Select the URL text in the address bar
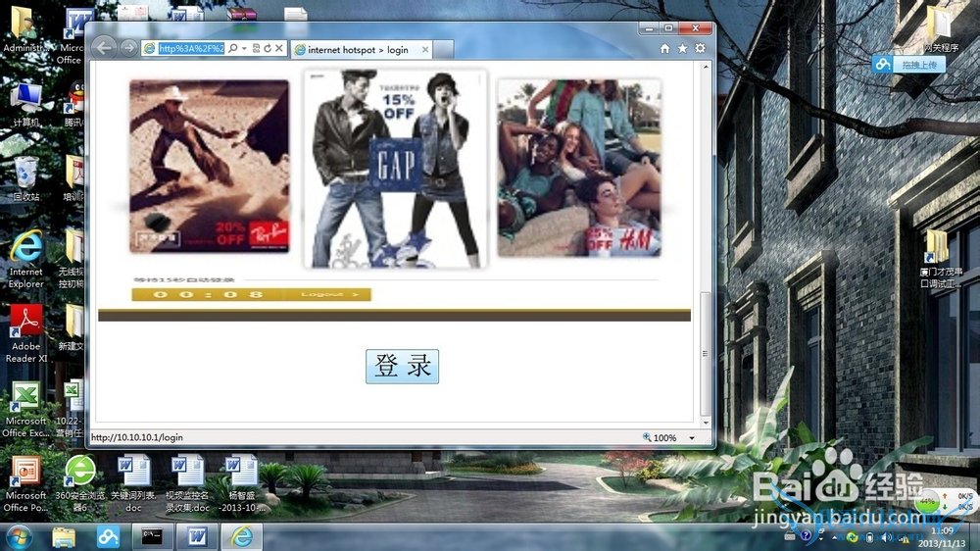The height and width of the screenshot is (551, 980). click(x=191, y=48)
